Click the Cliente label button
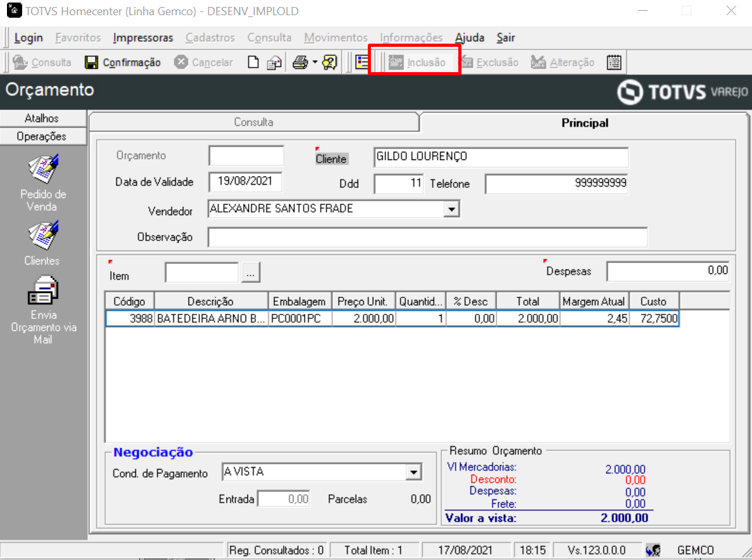 [331, 159]
